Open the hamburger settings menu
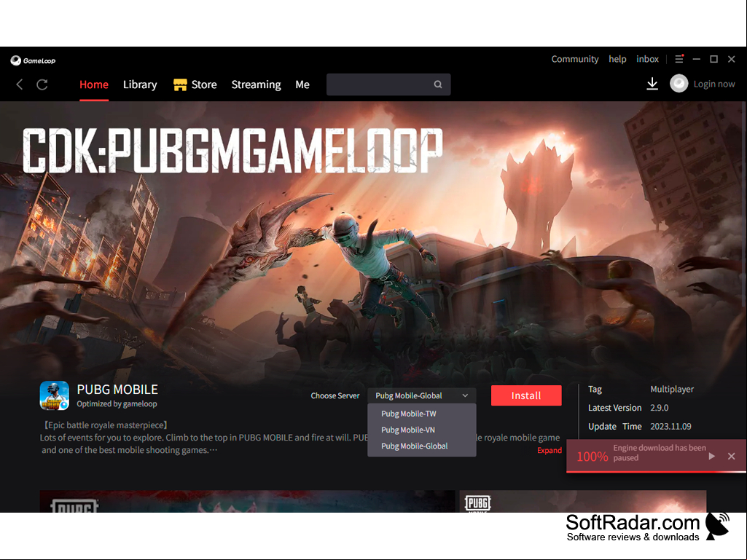Image resolution: width=747 pixels, height=560 pixels. [679, 58]
